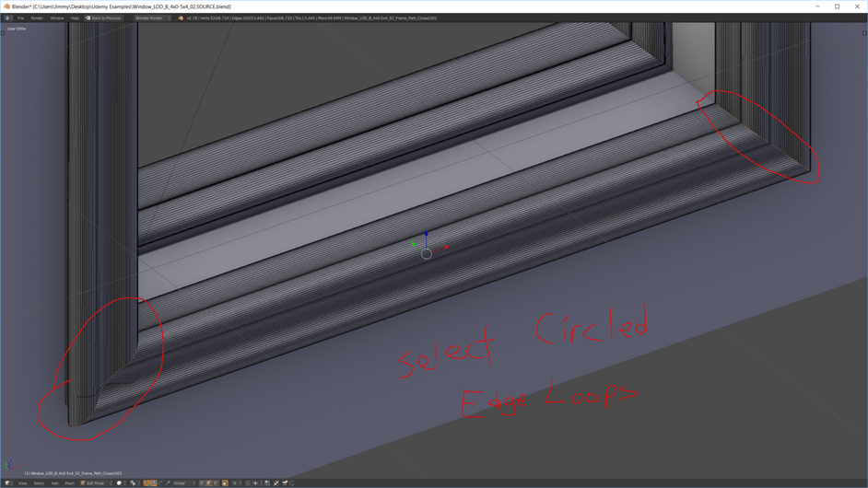Click the Verts:320/6,720 statistic text
This screenshot has width=868, height=488.
pos(214,17)
